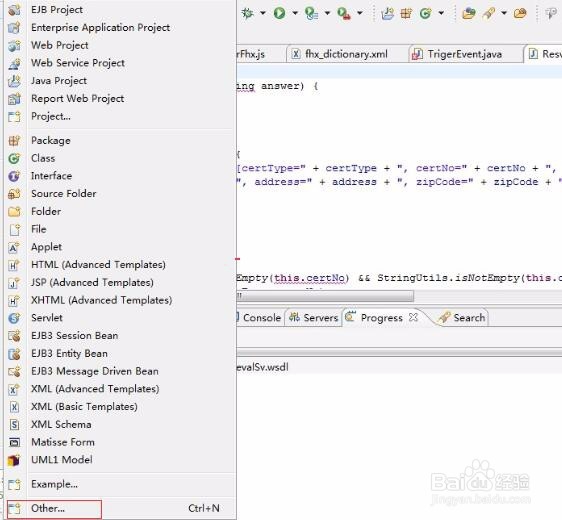This screenshot has width=562, height=520.
Task: Click the New Java Package toolbar icon
Action: point(406,13)
